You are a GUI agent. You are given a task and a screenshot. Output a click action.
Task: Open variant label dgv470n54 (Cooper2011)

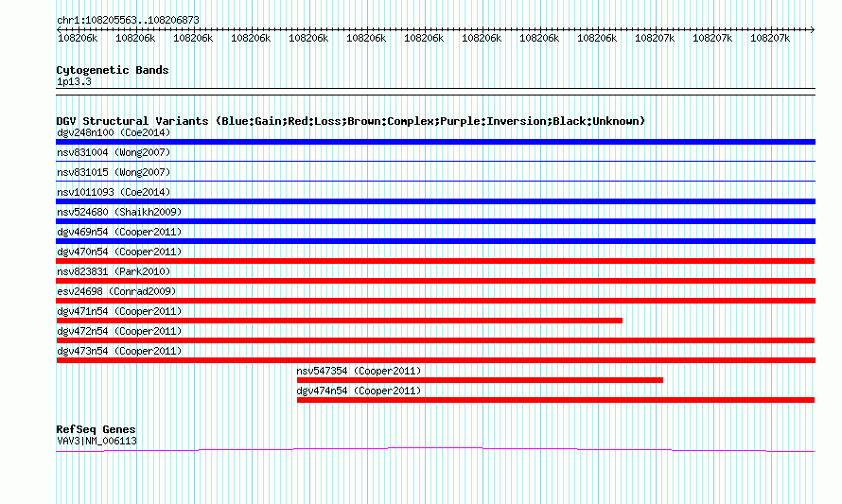119,252
